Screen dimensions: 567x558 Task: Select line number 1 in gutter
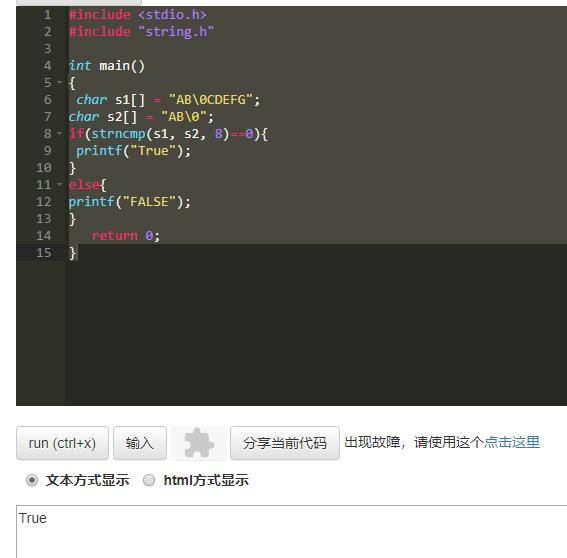pyautogui.click(x=48, y=15)
